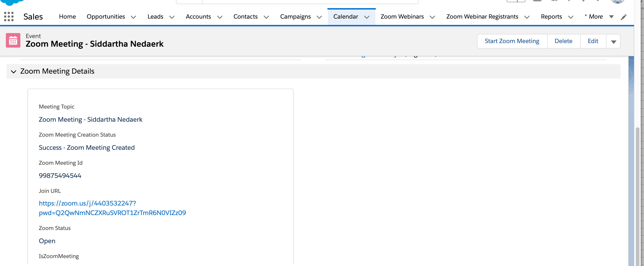The height and width of the screenshot is (266, 644).
Task: Collapse the Zoom Meeting Details section
Action: [x=14, y=72]
